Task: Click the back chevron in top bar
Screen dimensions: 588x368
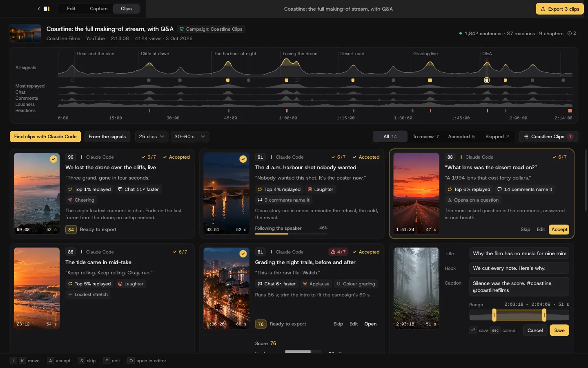Action: (x=39, y=9)
